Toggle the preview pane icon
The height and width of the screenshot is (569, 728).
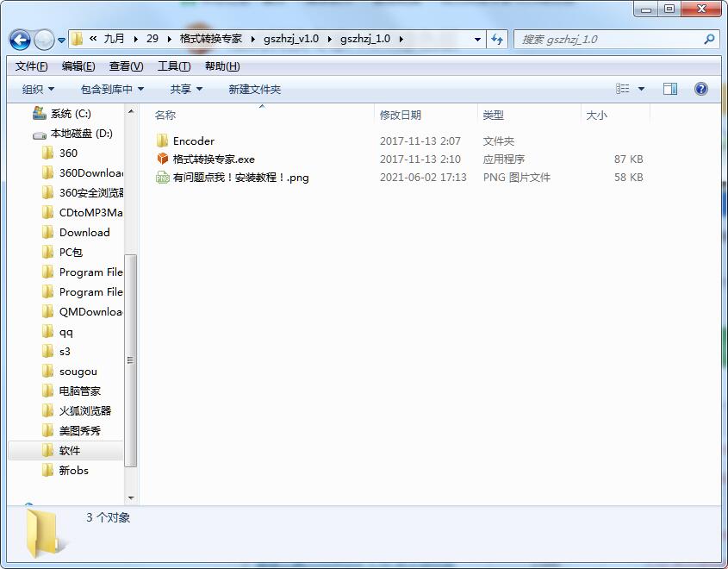click(670, 89)
